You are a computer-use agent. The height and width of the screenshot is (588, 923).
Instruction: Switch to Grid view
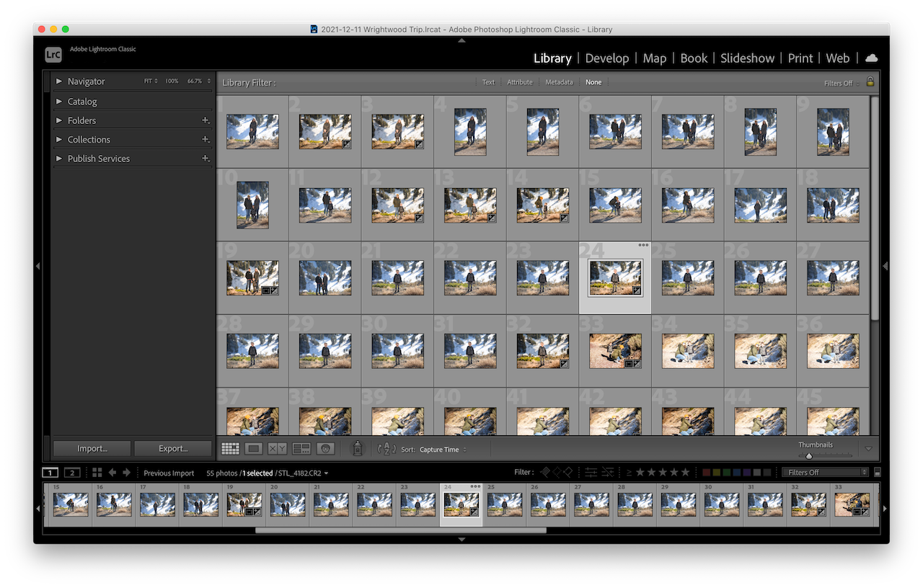[230, 449]
